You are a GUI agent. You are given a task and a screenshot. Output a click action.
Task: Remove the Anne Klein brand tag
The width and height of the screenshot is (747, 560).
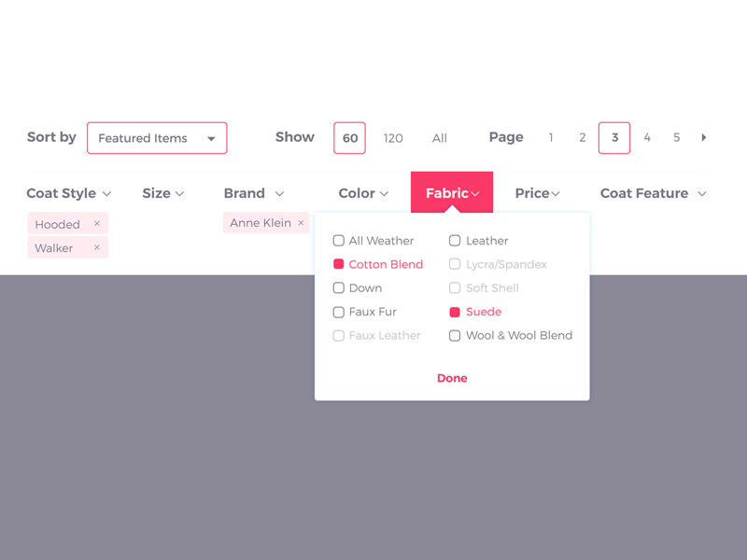coord(301,223)
